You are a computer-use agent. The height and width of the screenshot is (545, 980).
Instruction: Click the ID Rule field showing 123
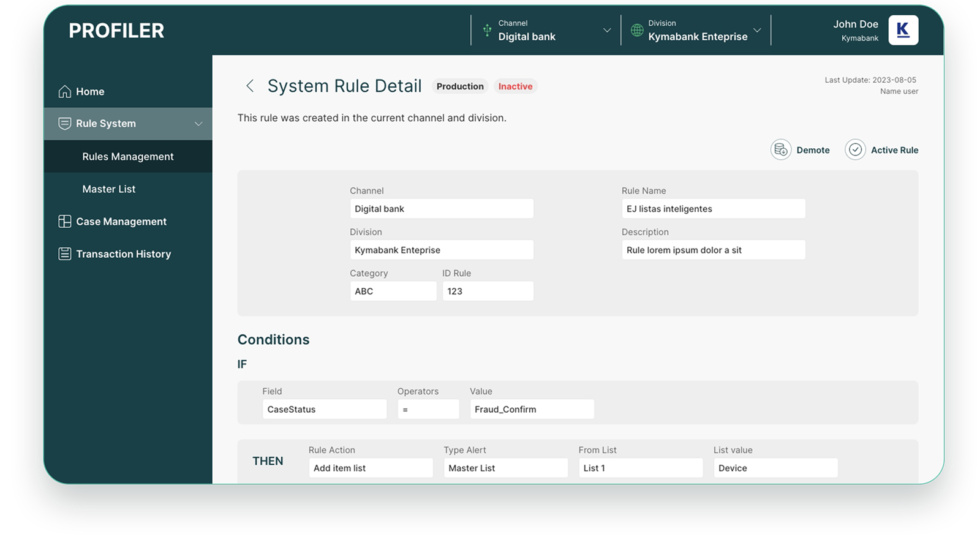[x=488, y=291]
